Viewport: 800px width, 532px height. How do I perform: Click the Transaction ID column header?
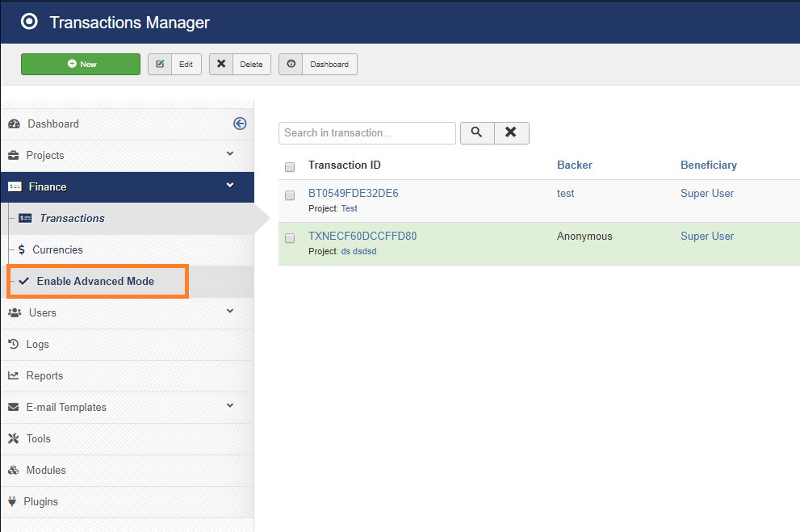[x=345, y=165]
